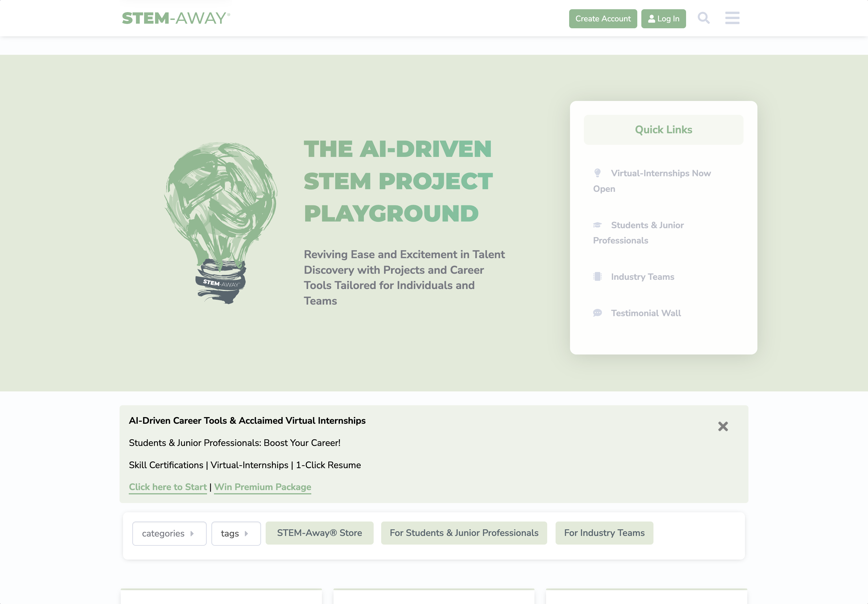Click the Win Premium Package link

262,487
